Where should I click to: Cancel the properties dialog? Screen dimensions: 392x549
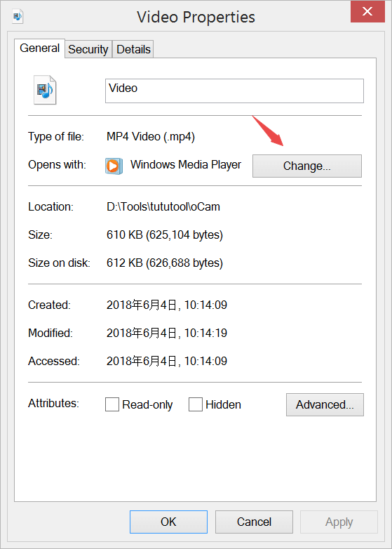(254, 522)
